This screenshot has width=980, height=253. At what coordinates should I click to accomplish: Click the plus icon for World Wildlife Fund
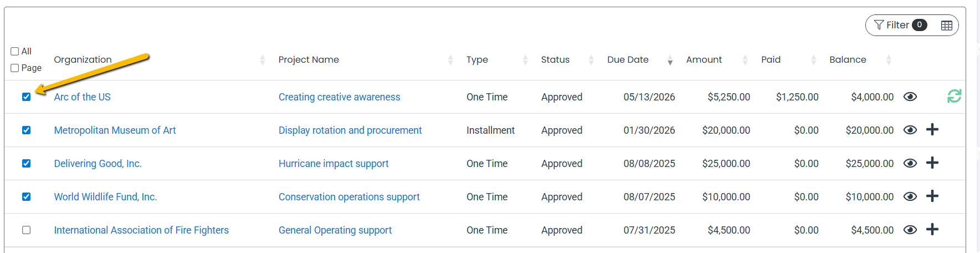click(932, 196)
